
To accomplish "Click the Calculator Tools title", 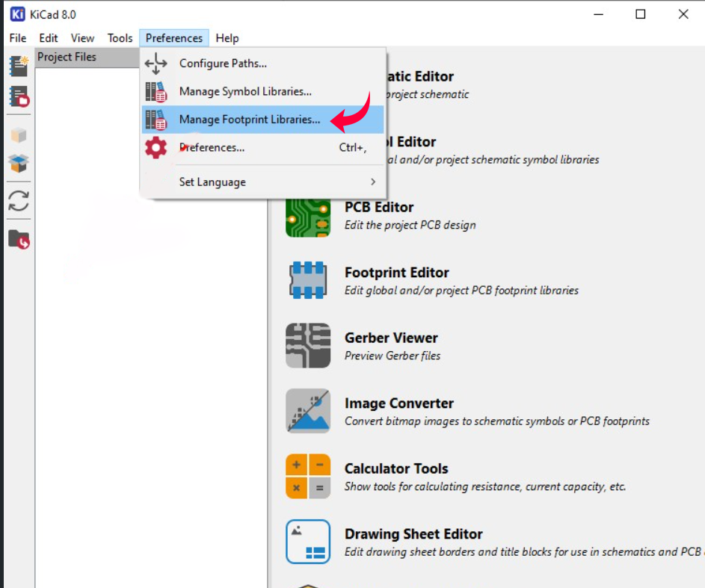I will [x=396, y=468].
